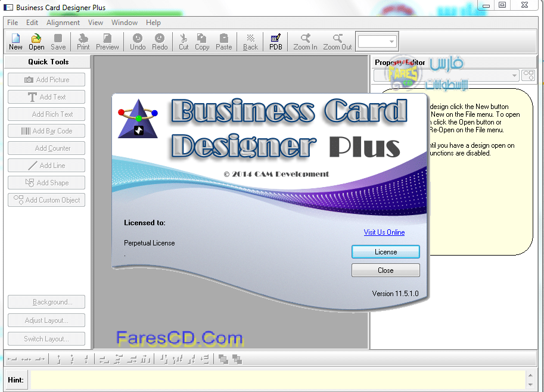The image size is (544, 392).
Task: Close the splash dialog with Close button
Action: [x=386, y=270]
